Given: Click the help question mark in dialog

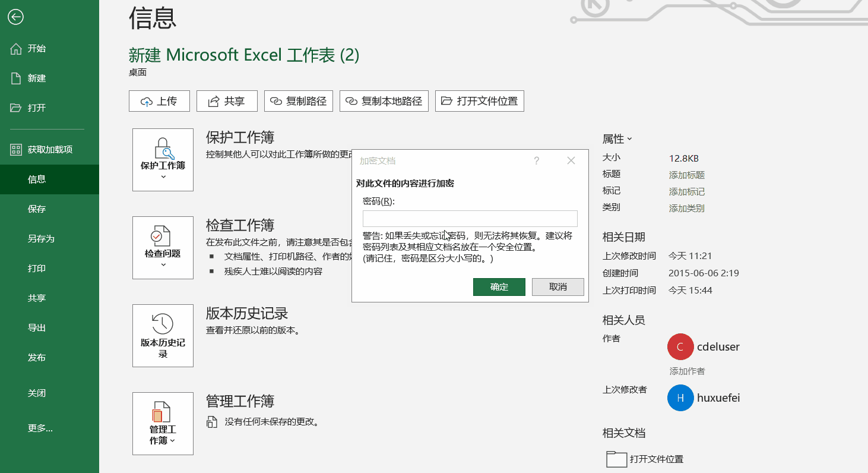Looking at the screenshot, I should click(536, 160).
